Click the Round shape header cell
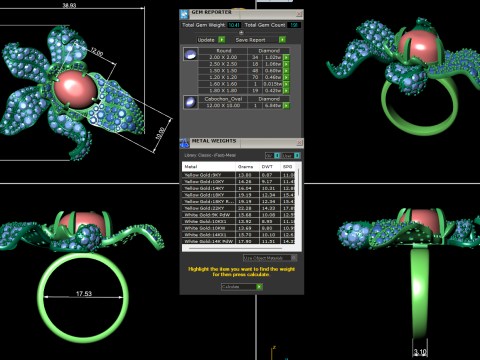This screenshot has height=360, width=480. pos(224,51)
